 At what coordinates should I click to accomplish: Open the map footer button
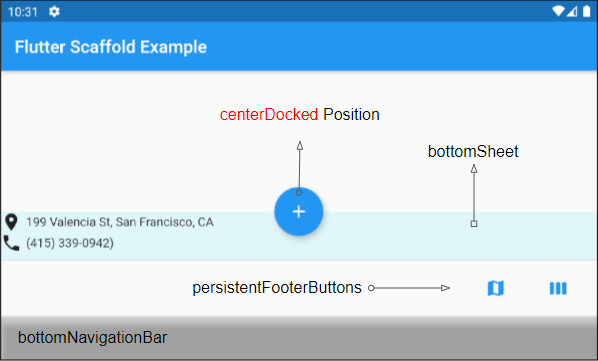tap(496, 288)
